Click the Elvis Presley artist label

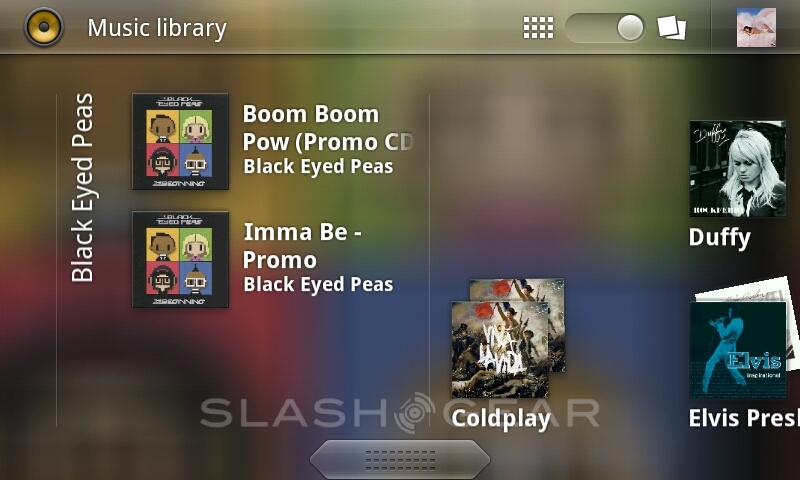[x=744, y=418]
